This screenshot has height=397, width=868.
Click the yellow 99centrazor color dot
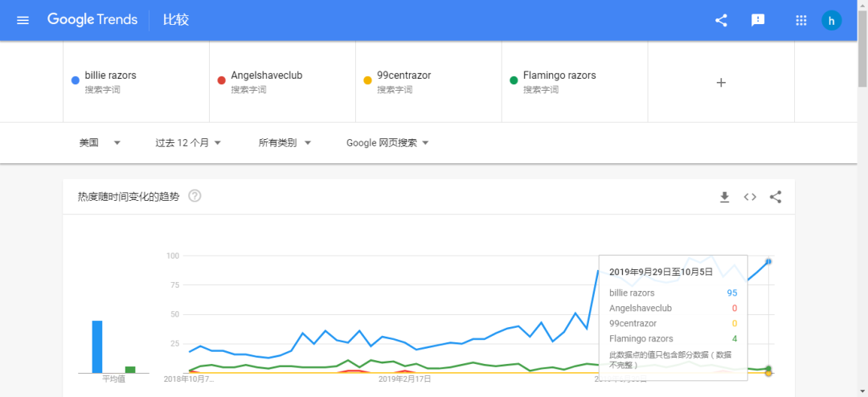pos(367,80)
